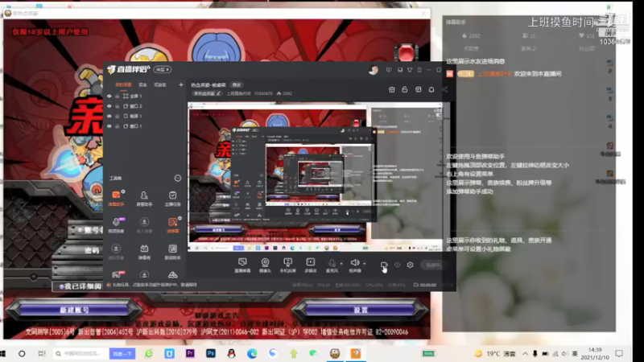
Task: Click the record icon under the cursor
Action: (384, 265)
